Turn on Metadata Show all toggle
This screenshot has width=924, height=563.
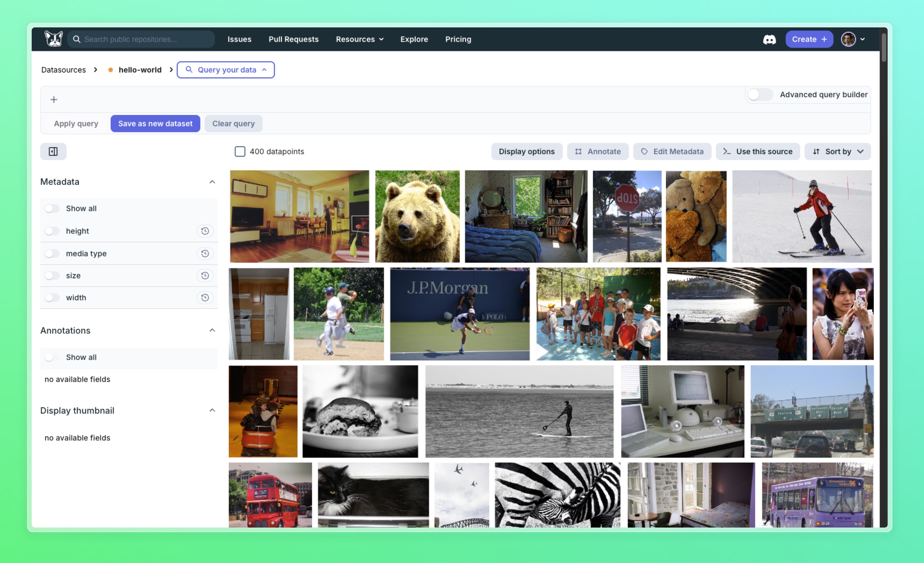click(52, 208)
